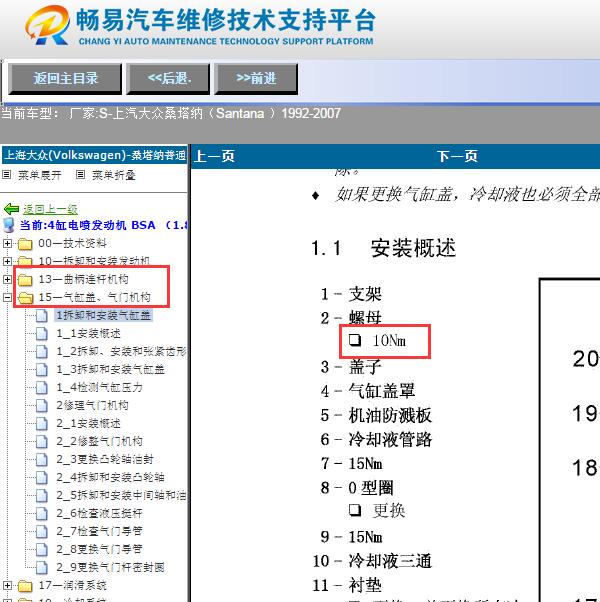Select 2_1安装概述 page
This screenshot has height=602, width=600.
point(89,423)
